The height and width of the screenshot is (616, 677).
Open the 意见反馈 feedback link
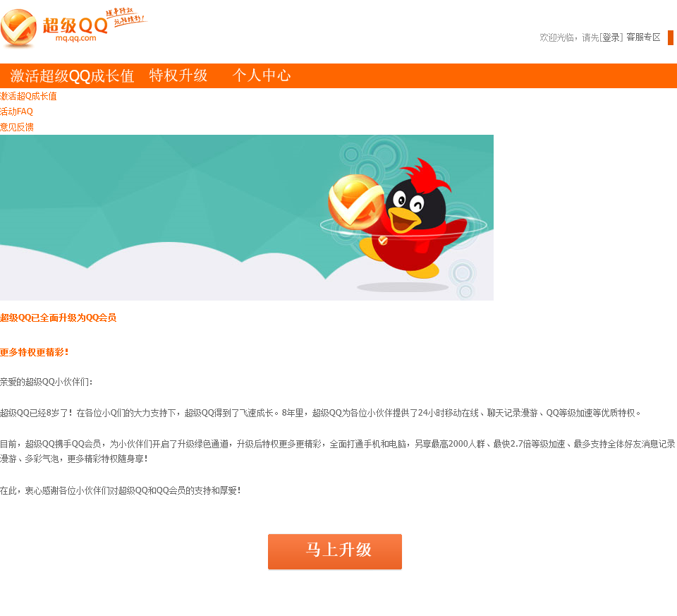(17, 127)
